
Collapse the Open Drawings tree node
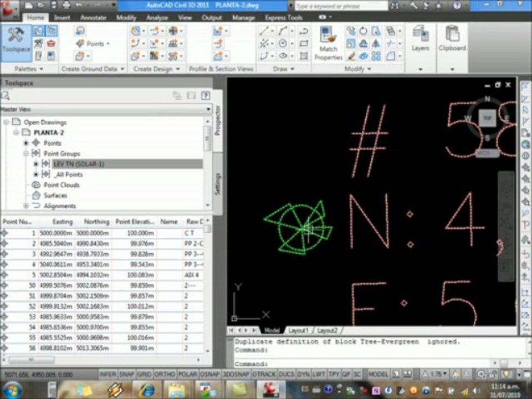(x=6, y=122)
